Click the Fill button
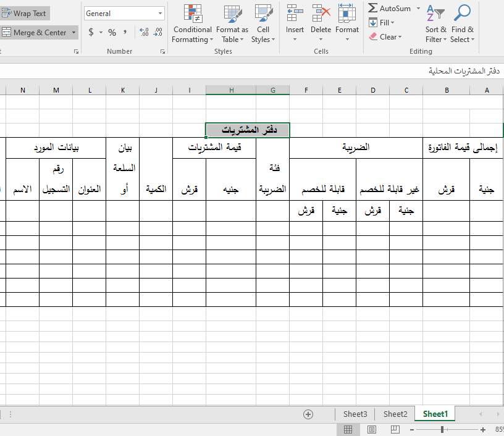This screenshot has width=504, height=436. pos(382,23)
